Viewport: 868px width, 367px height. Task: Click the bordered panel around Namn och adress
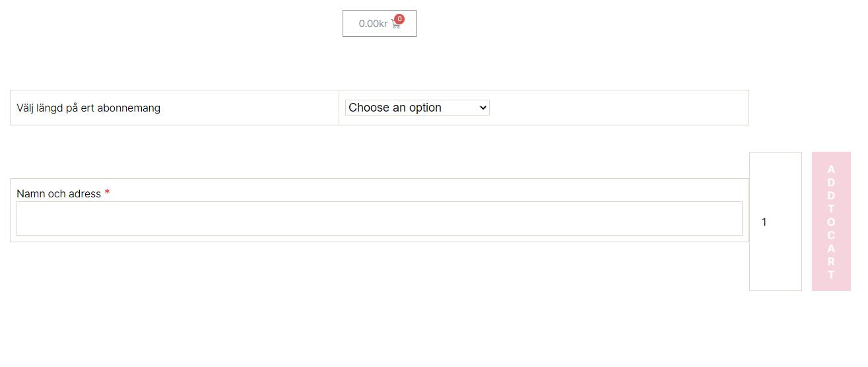point(380,210)
